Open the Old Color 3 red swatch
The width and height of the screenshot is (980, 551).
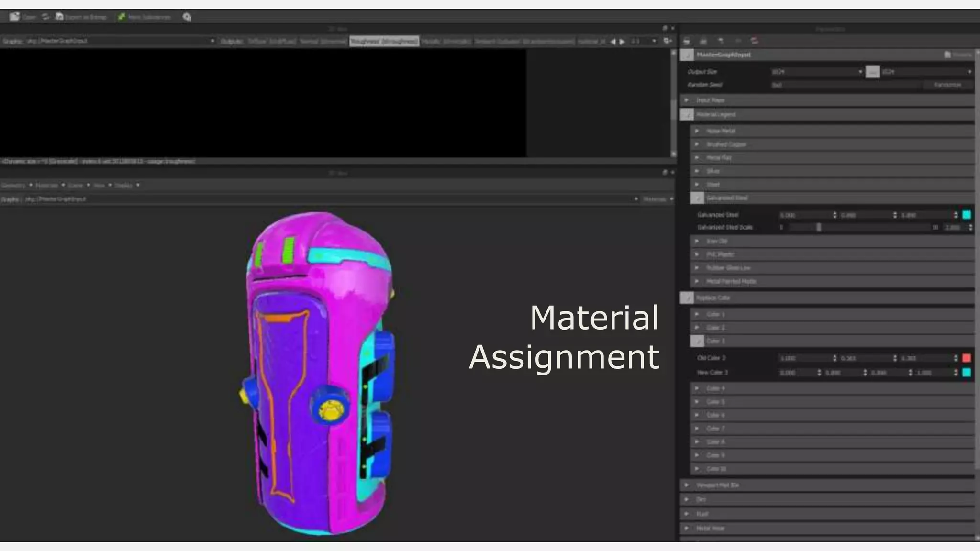967,358
